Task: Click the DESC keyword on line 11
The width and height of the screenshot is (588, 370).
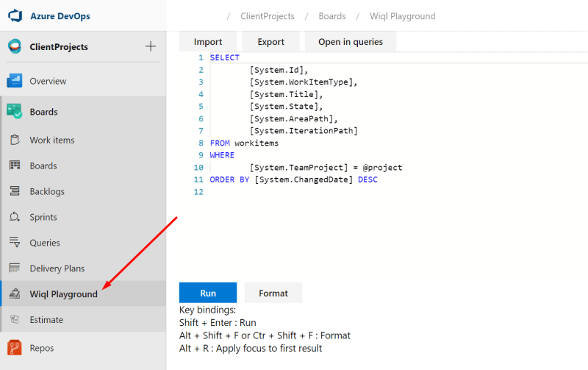Action: pos(368,179)
